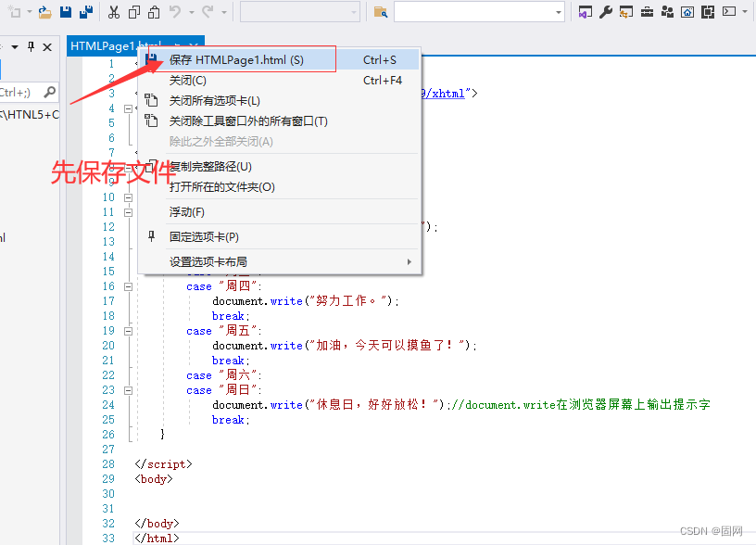The image size is (756, 545).
Task: Click the Toolbox briefcase icon
Action: [x=647, y=12]
